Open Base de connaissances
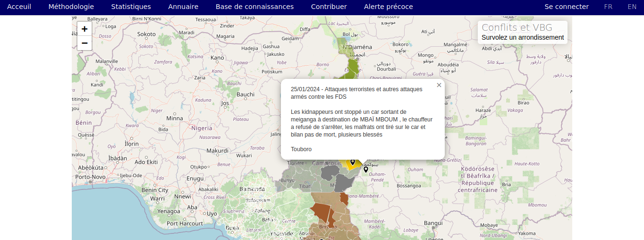The image size is (644, 240). 254,7
